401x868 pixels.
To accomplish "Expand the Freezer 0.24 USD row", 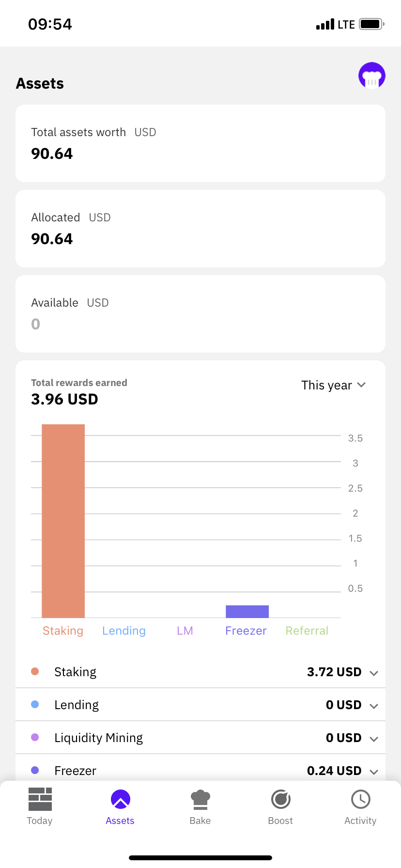I will pyautogui.click(x=200, y=770).
